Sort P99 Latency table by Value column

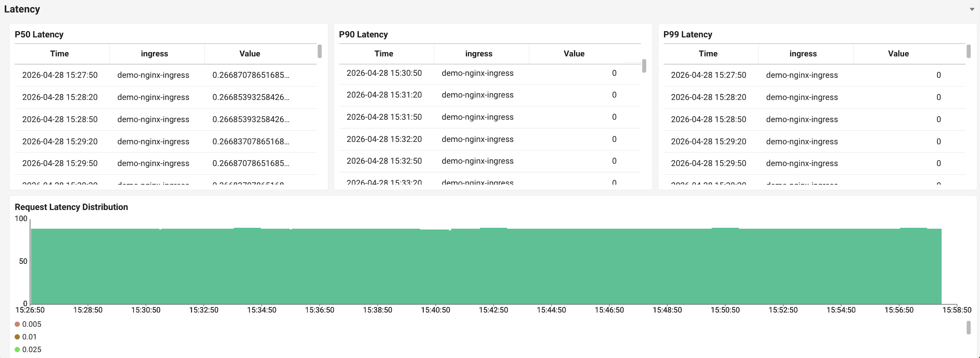899,54
